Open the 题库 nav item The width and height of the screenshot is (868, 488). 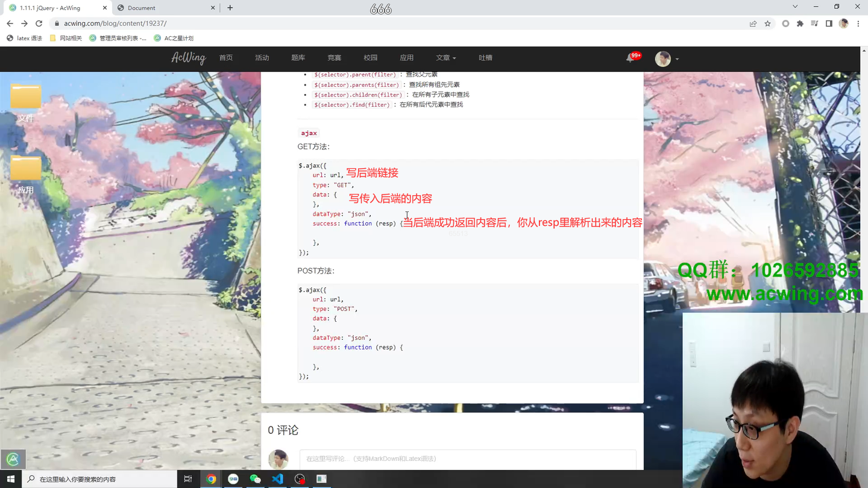tap(298, 58)
